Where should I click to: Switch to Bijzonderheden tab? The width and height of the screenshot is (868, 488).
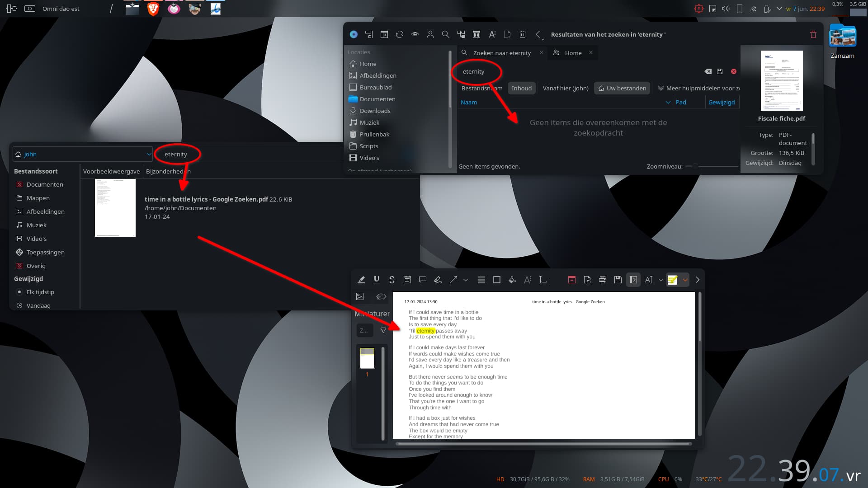pyautogui.click(x=168, y=171)
